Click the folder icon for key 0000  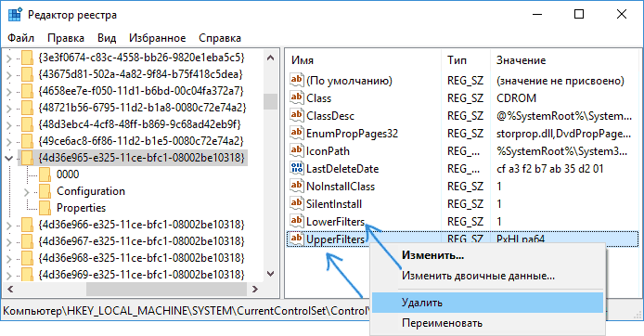click(45, 174)
